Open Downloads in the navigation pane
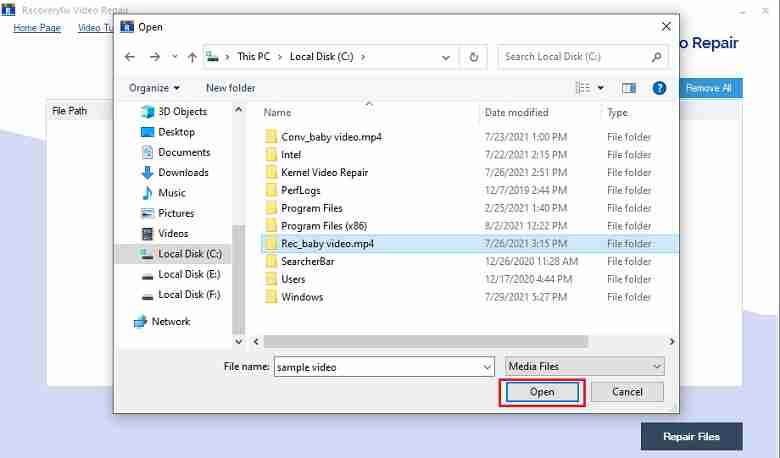Image resolution: width=780 pixels, height=458 pixels. pos(183,173)
